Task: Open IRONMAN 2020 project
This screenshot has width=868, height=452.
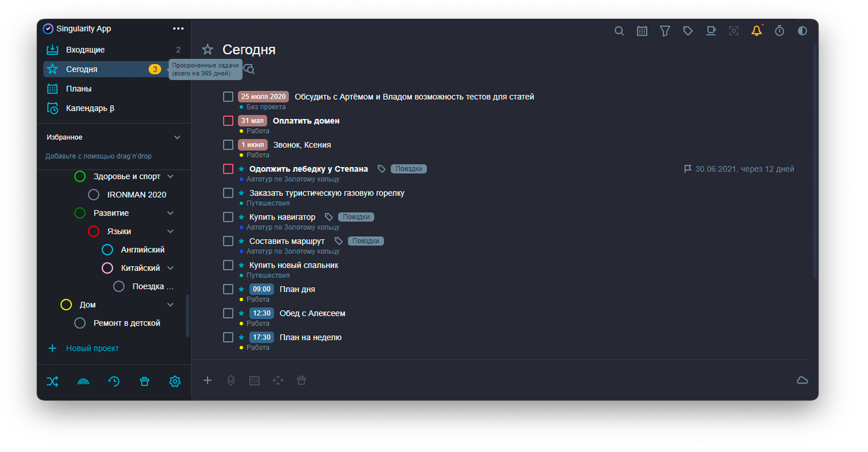Action: (x=137, y=195)
